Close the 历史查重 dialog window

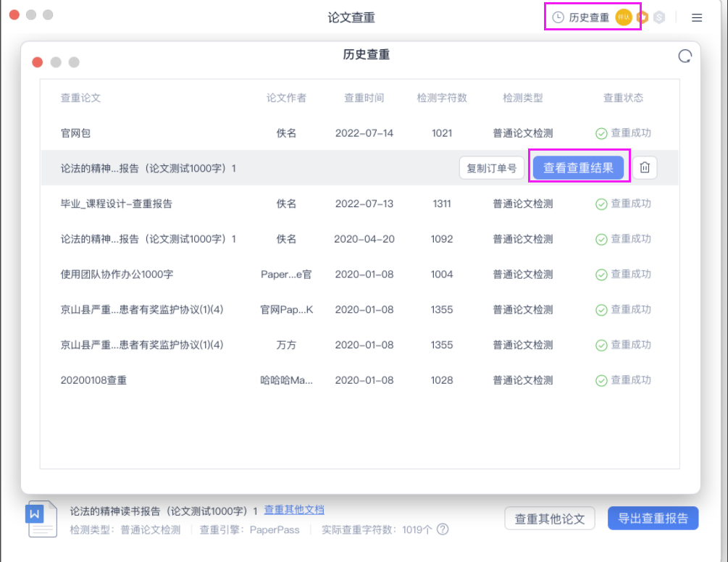(x=38, y=62)
